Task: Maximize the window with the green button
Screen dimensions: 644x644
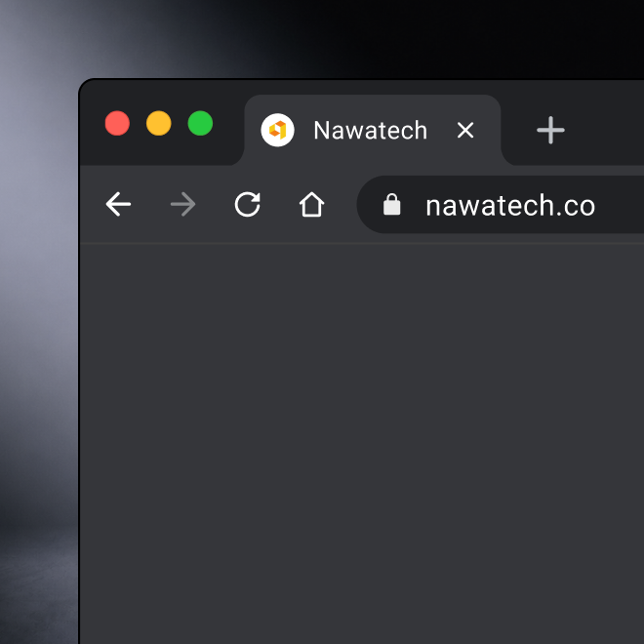Action: [200, 123]
